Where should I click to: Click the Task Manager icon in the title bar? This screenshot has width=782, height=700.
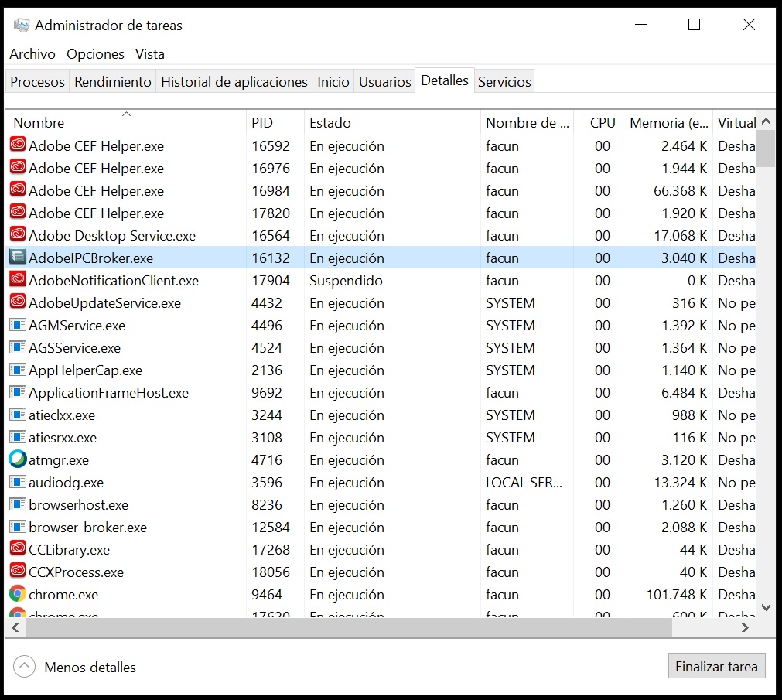22,24
